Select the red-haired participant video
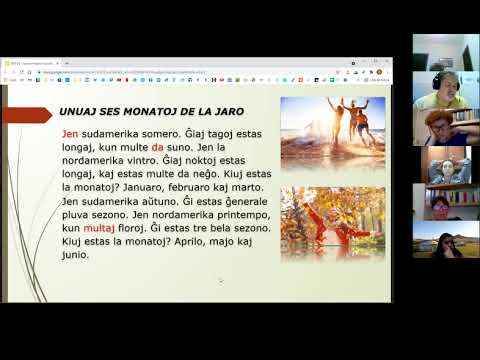This screenshot has width=480, height=360. click(x=446, y=127)
